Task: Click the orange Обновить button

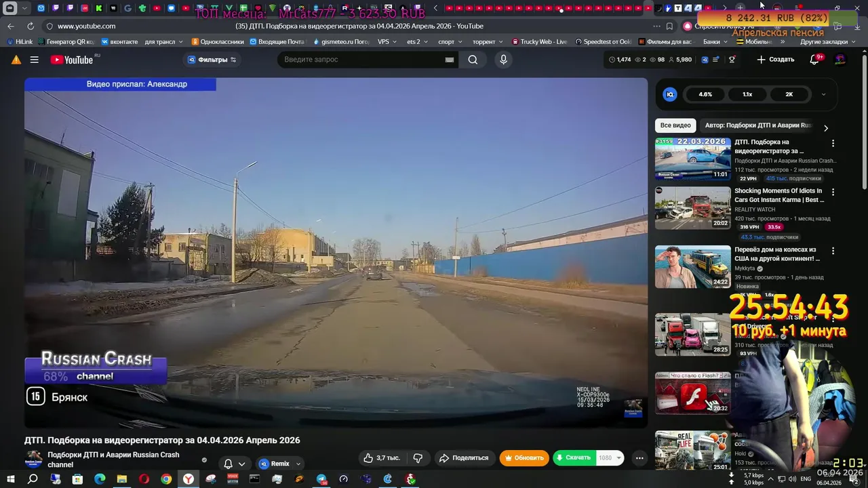Action: tap(524, 458)
